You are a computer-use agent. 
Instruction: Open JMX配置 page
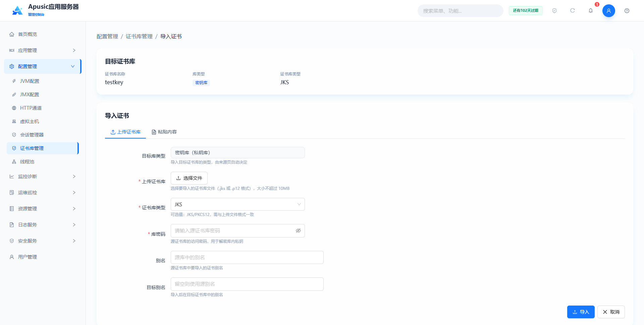[x=43, y=95]
